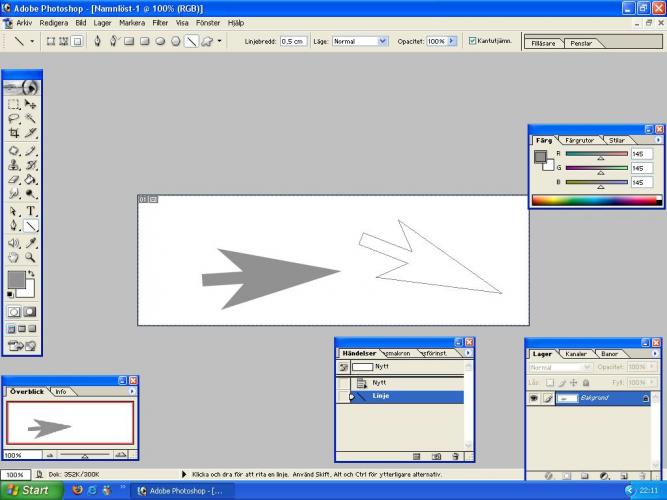Open the Opacitet slider arrow

click(452, 42)
